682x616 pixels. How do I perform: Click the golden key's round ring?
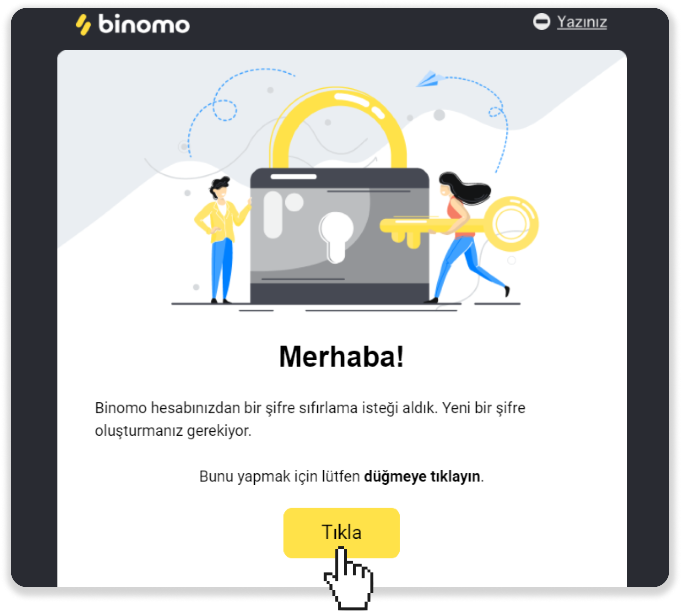point(511,224)
